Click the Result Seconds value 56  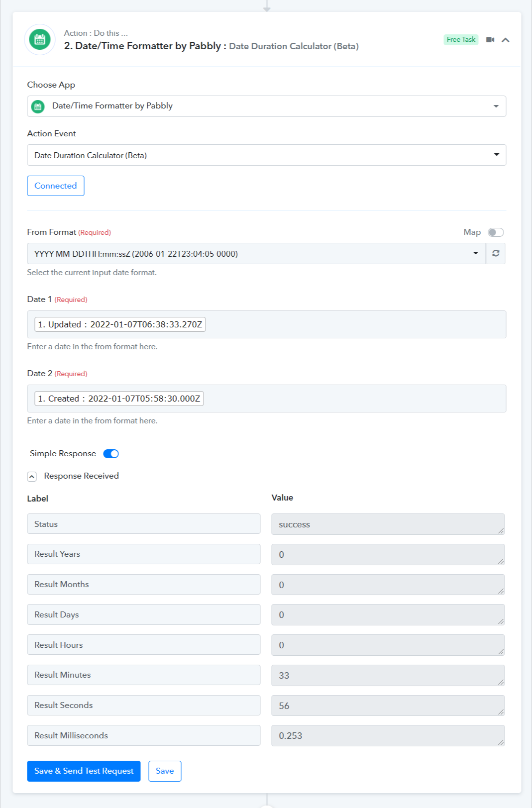[x=388, y=706]
